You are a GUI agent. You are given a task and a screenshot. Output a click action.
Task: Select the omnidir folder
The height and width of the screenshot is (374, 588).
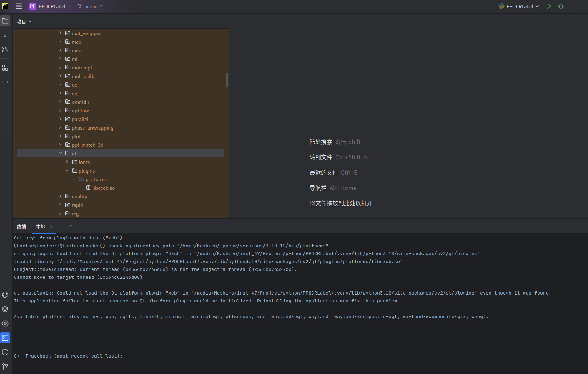[x=77, y=102]
